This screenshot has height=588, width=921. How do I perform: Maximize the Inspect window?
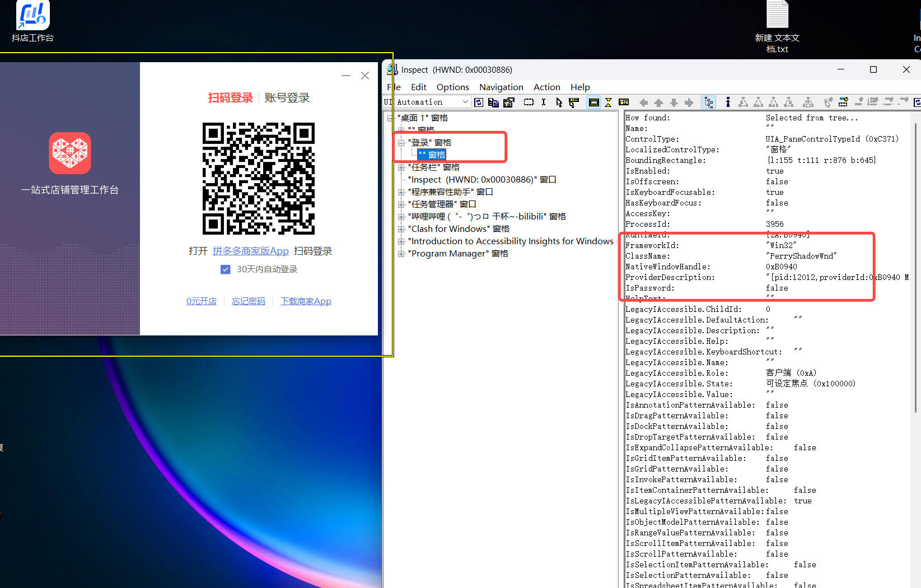point(873,69)
